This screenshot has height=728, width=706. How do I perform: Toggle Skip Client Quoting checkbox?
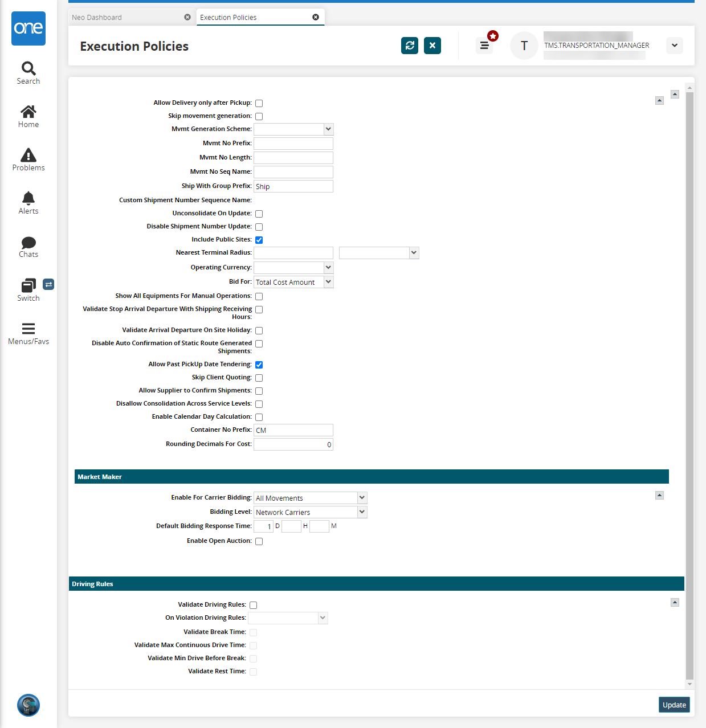(259, 378)
